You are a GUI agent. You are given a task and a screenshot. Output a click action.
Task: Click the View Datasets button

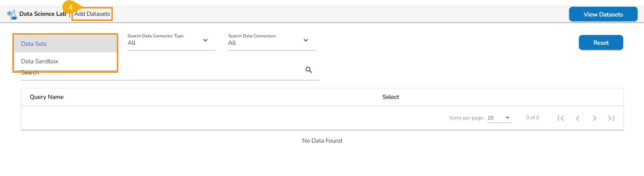603,14
